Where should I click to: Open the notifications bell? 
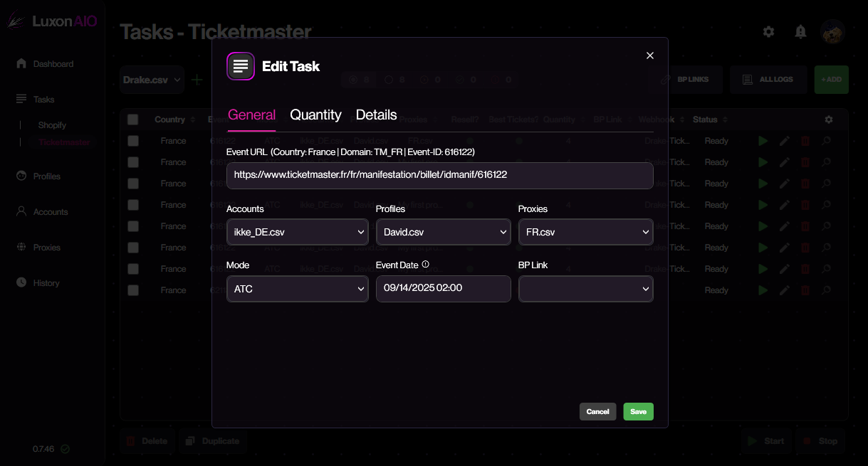click(800, 31)
